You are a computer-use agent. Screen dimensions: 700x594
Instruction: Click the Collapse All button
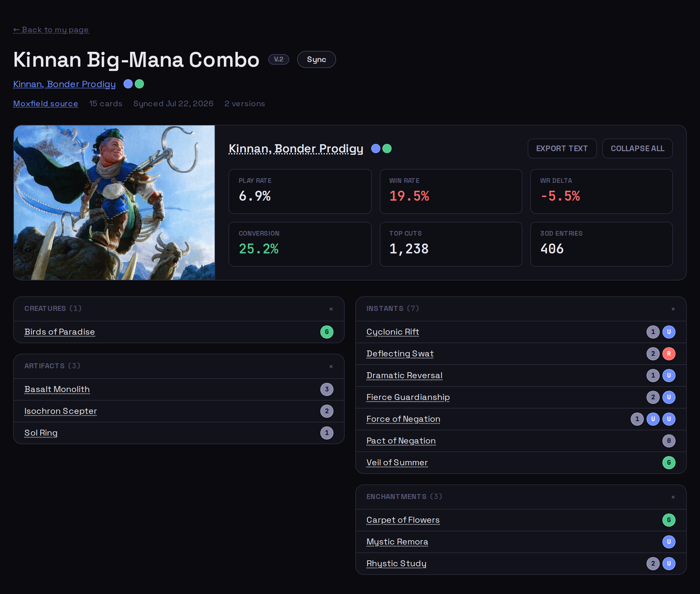[637, 148]
